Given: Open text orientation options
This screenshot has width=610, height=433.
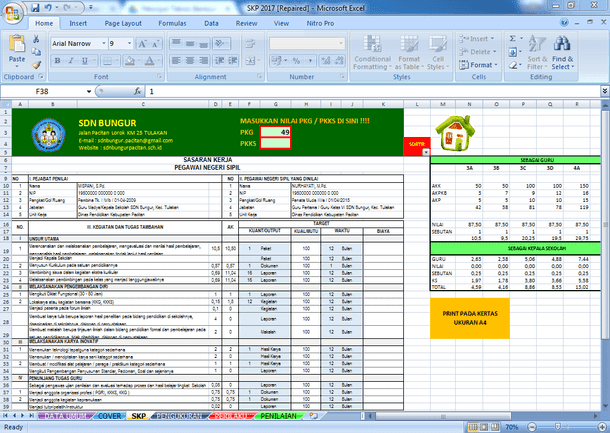Looking at the screenshot, I should 221,43.
